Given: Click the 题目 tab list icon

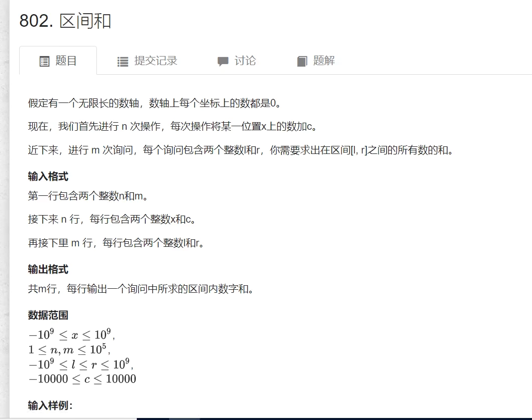Looking at the screenshot, I should (x=44, y=62).
